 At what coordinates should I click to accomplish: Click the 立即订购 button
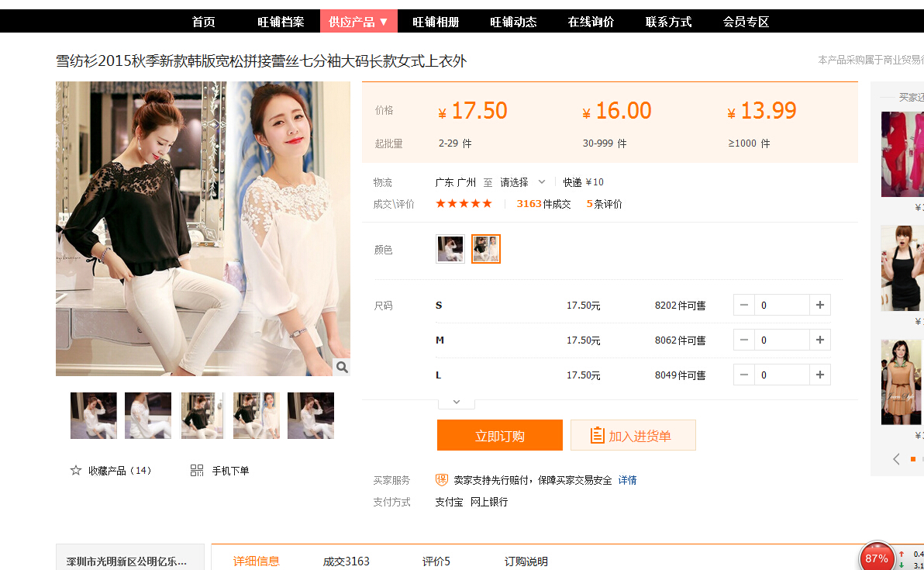[499, 435]
